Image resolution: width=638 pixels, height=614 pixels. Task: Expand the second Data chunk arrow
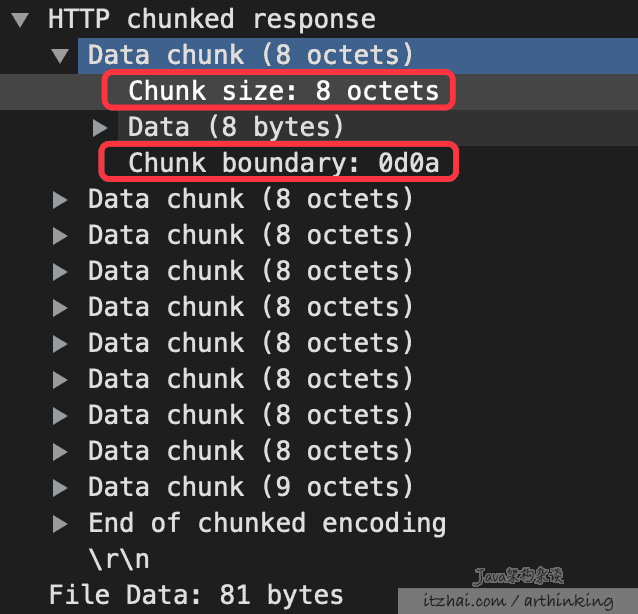tap(60, 199)
